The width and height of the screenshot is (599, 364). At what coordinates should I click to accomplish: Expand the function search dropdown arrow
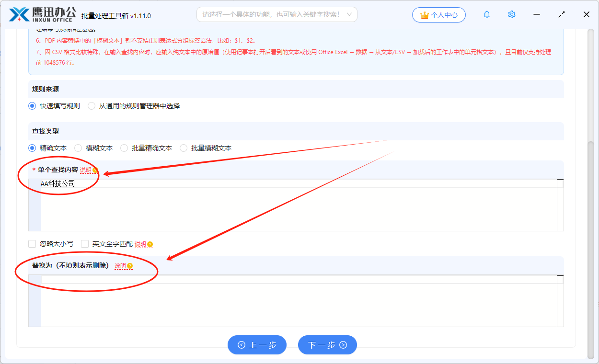pyautogui.click(x=349, y=15)
